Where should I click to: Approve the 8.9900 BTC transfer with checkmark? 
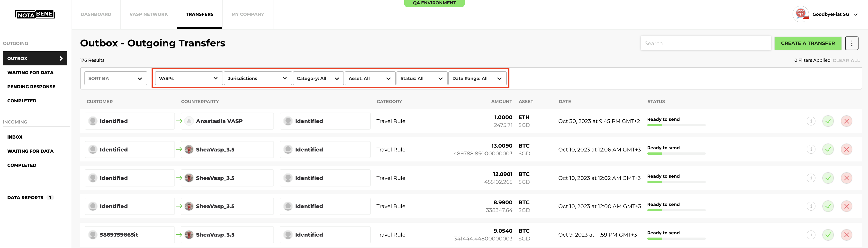tap(828, 206)
